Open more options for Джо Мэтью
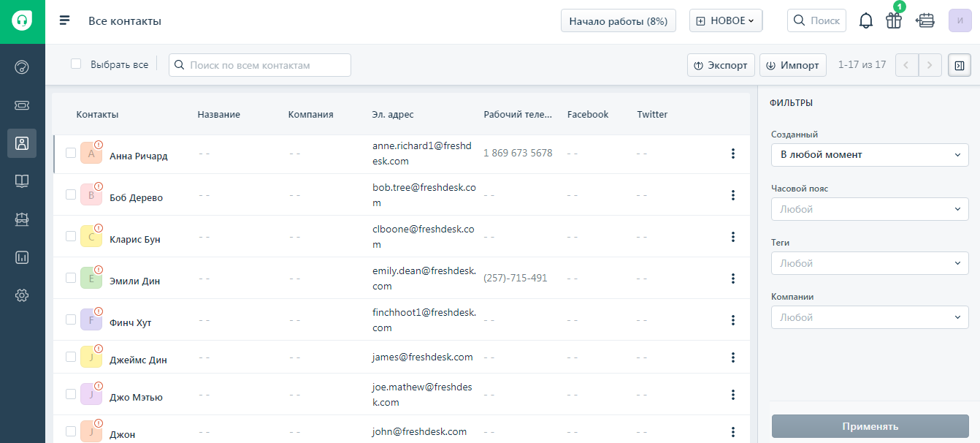Viewport: 980px width, 443px height. tap(732, 395)
